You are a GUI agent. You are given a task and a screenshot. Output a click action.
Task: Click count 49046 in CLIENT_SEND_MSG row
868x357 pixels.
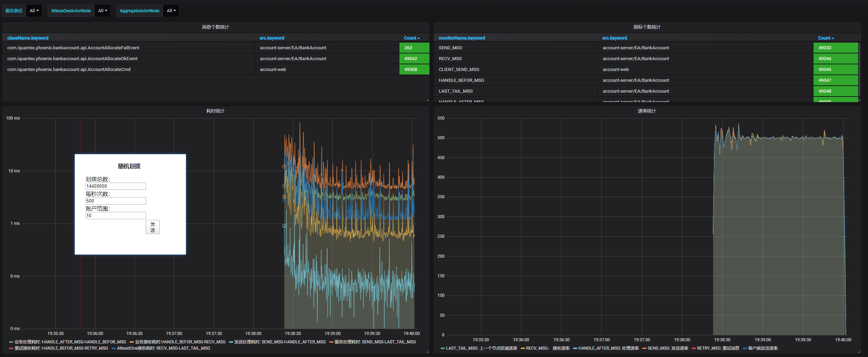tap(836, 70)
